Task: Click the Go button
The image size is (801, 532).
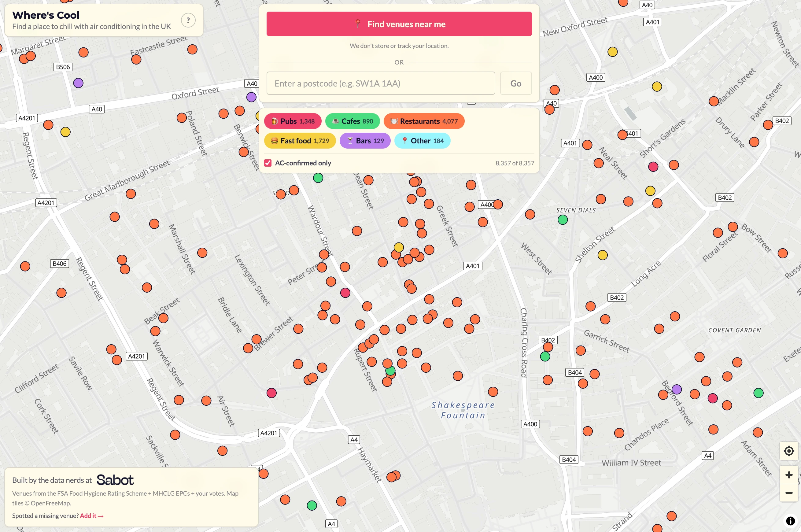Action: click(x=516, y=83)
